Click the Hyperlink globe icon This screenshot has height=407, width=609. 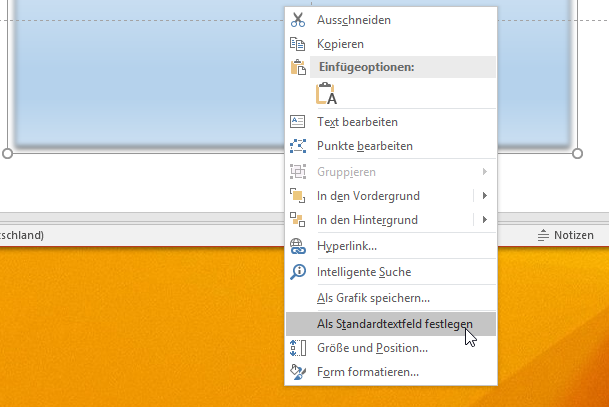point(298,246)
